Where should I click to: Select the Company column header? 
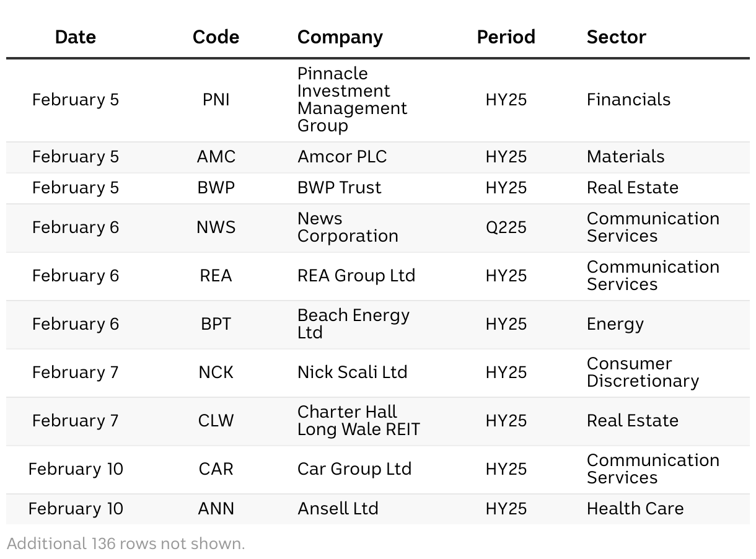pyautogui.click(x=340, y=37)
